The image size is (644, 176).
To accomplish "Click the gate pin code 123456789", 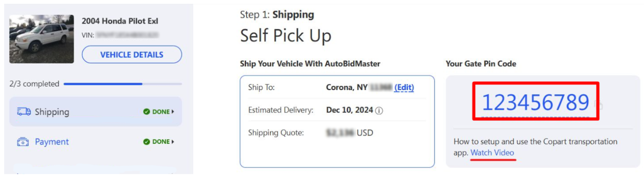I will click(535, 102).
